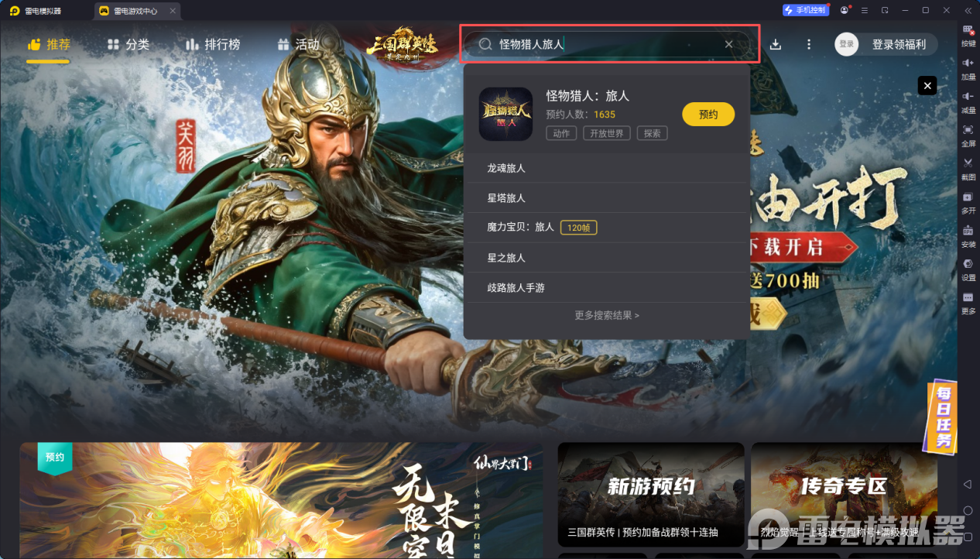
Task: Expand the 更多 sidebar menu
Action: point(968,302)
